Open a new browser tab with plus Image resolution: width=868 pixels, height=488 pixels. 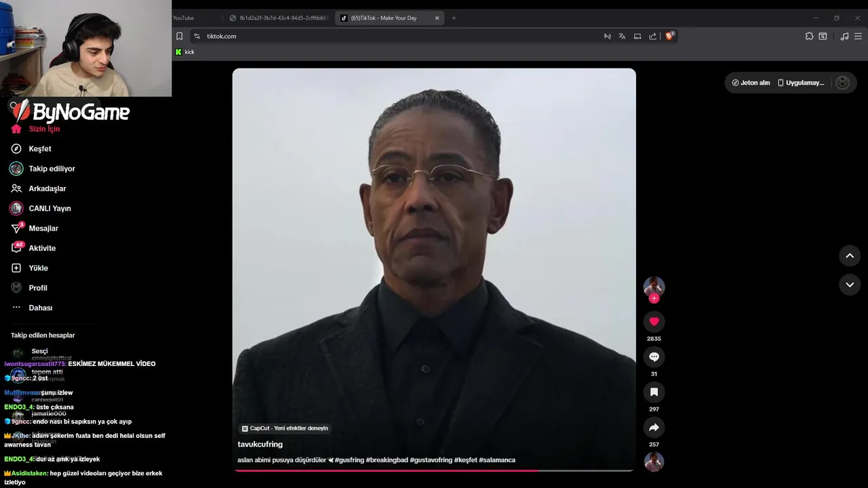(454, 18)
